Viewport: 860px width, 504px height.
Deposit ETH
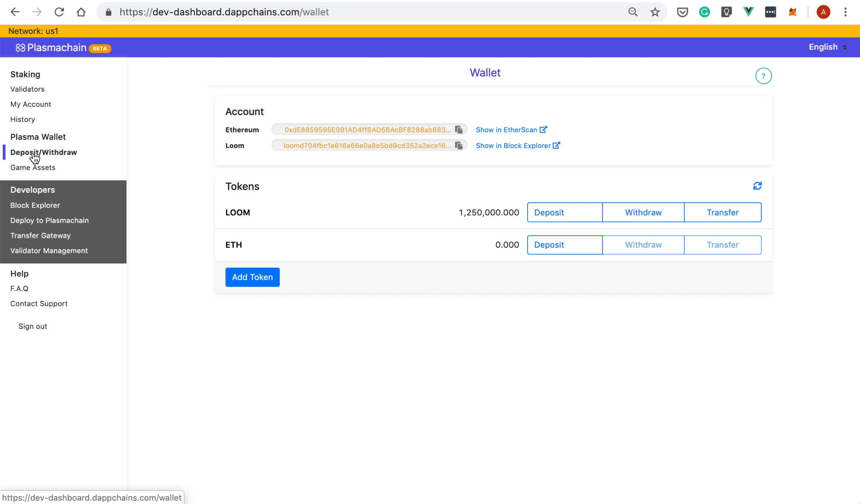[565, 245]
